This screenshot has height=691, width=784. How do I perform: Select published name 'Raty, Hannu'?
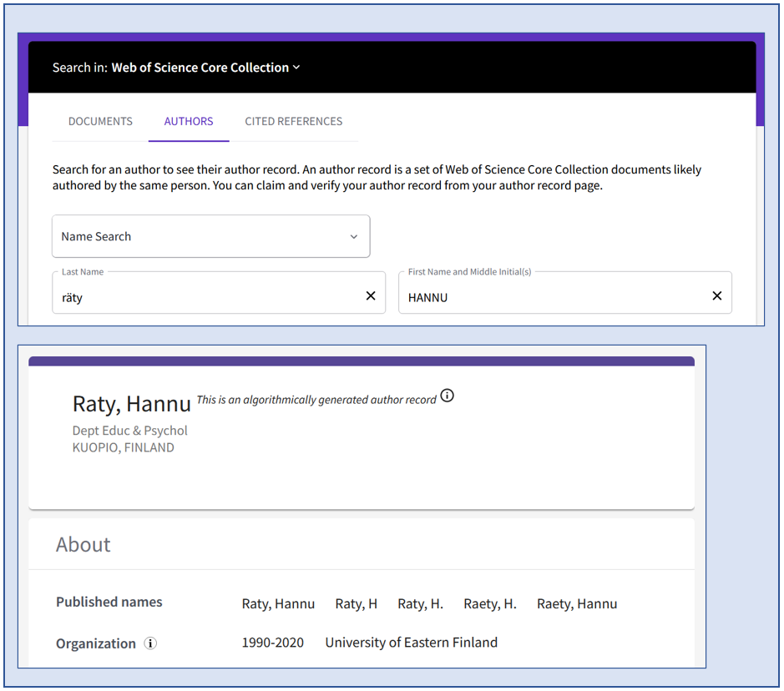[279, 604]
